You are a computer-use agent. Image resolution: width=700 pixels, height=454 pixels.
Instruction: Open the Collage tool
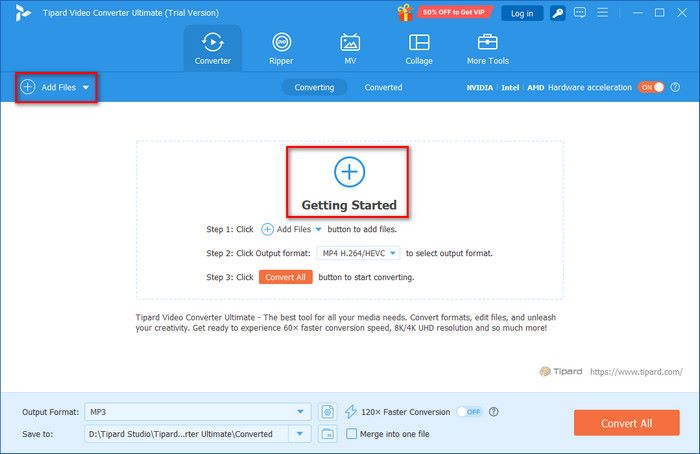[419, 49]
